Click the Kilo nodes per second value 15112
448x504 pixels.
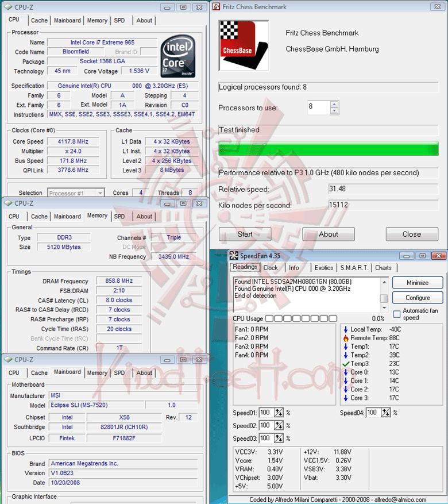tap(384, 205)
